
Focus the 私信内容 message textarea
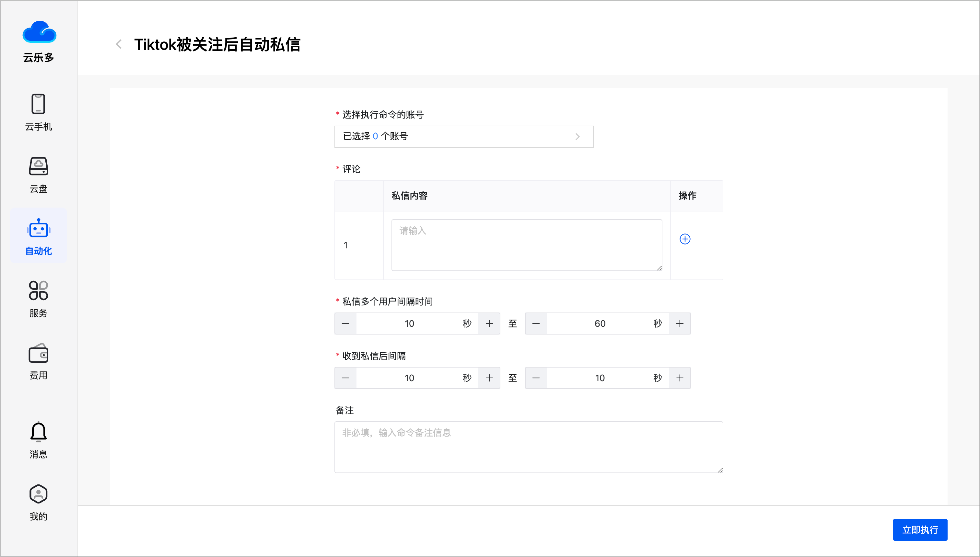coord(527,245)
